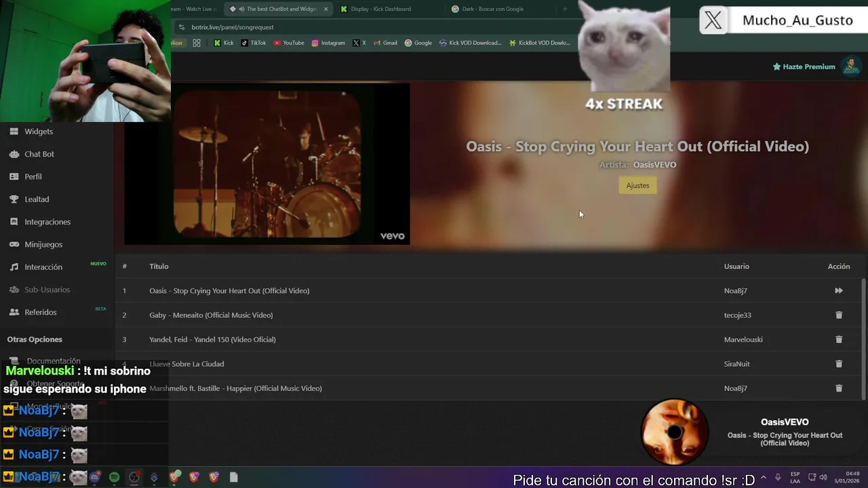
Task: Show hidden system tray icons
Action: [x=764, y=477]
